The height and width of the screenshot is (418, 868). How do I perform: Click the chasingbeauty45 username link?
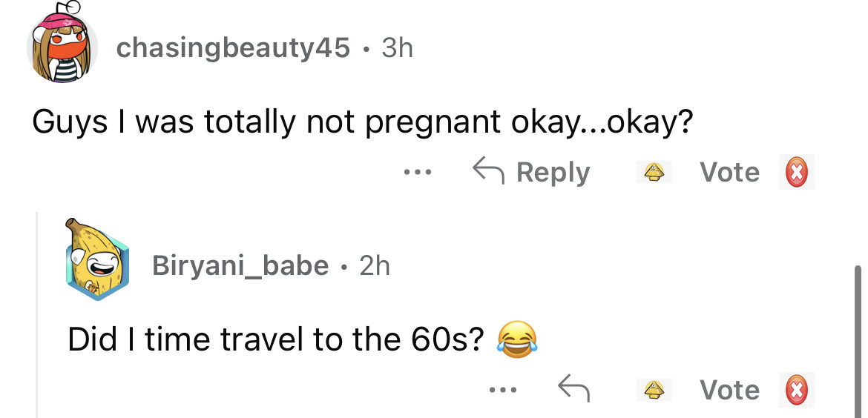point(233,48)
